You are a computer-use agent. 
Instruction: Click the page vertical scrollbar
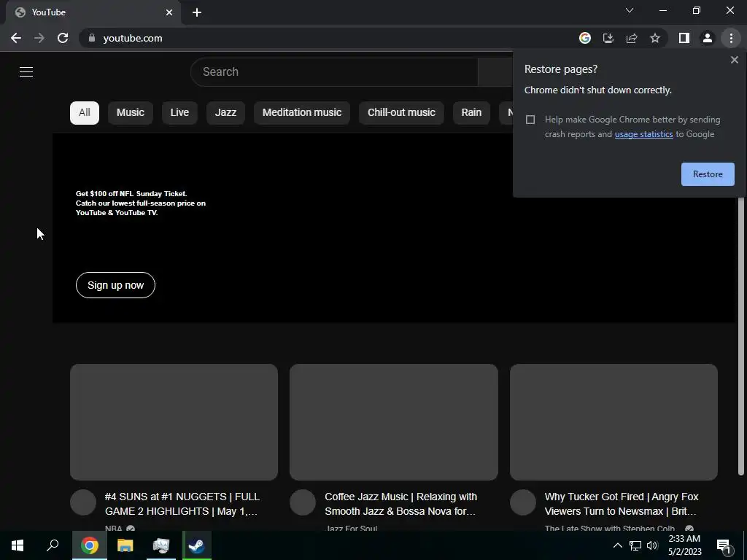point(741,335)
